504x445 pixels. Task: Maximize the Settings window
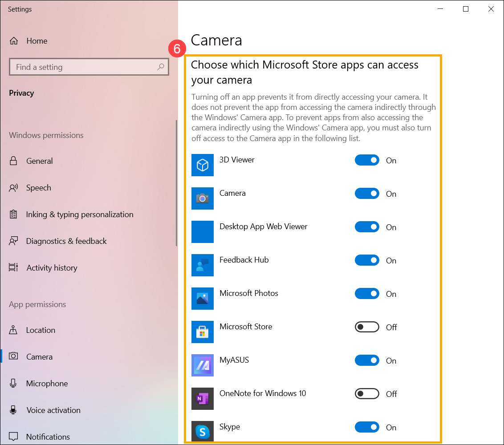click(465, 9)
